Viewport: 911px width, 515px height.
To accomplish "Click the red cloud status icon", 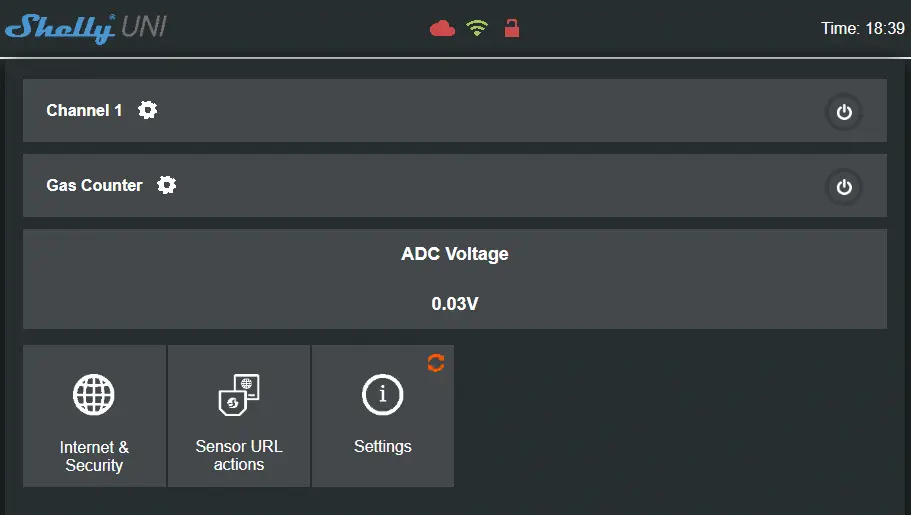I will pos(442,28).
